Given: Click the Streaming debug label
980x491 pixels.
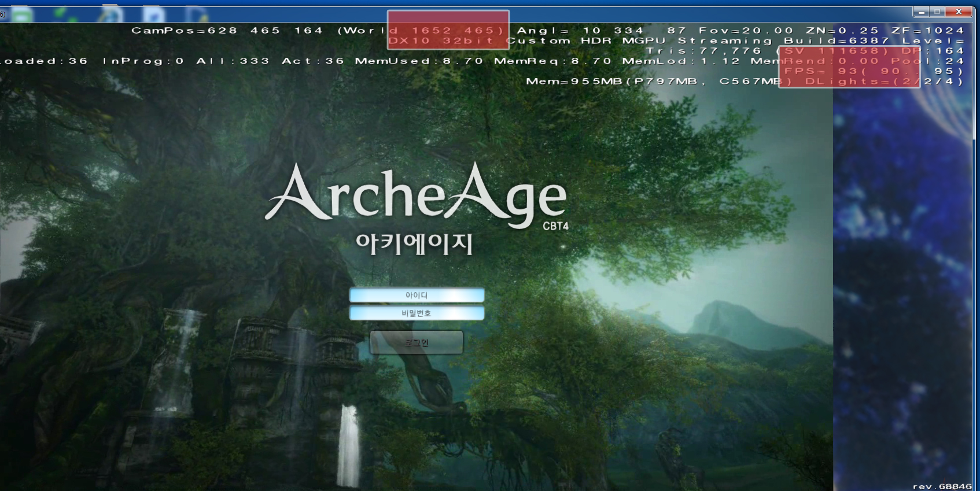Looking at the screenshot, I should [725, 40].
